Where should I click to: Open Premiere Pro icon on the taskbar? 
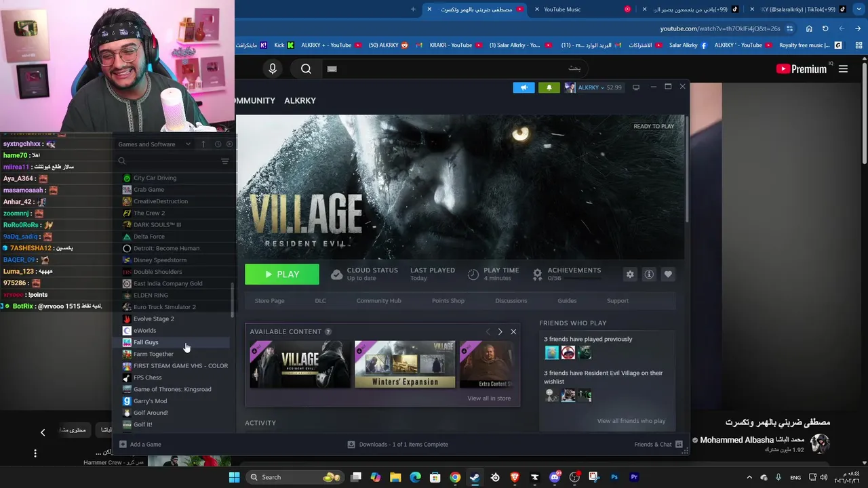click(634, 477)
